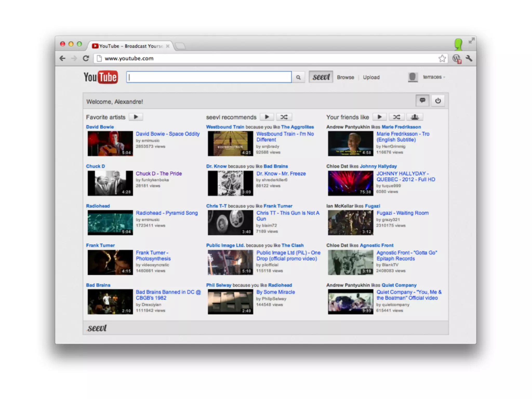
Task: Click the search magnifier button
Action: pos(298,77)
